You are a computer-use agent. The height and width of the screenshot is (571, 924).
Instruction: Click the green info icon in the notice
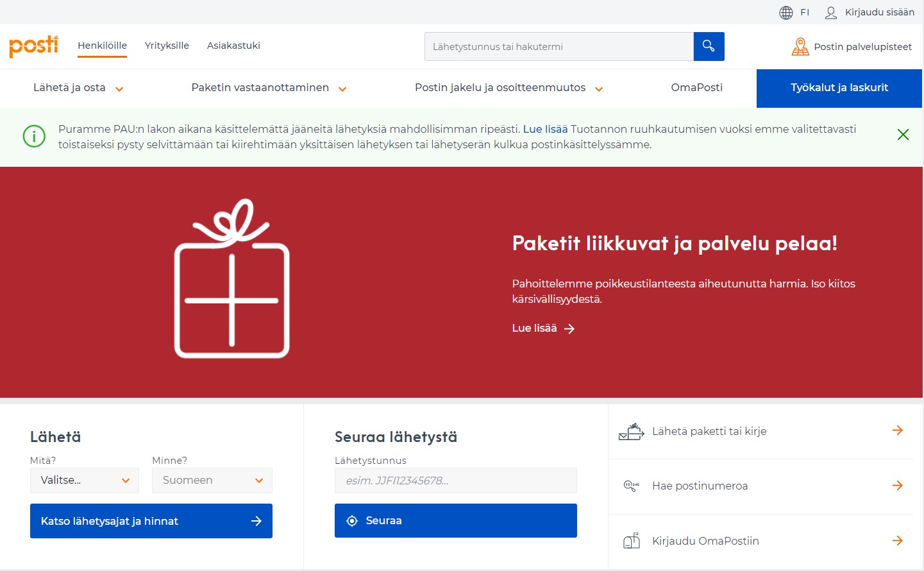(34, 136)
